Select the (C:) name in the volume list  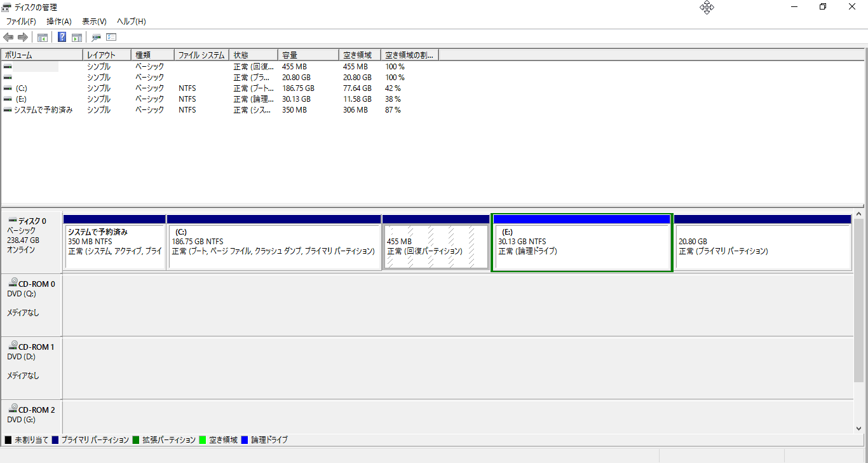click(21, 88)
